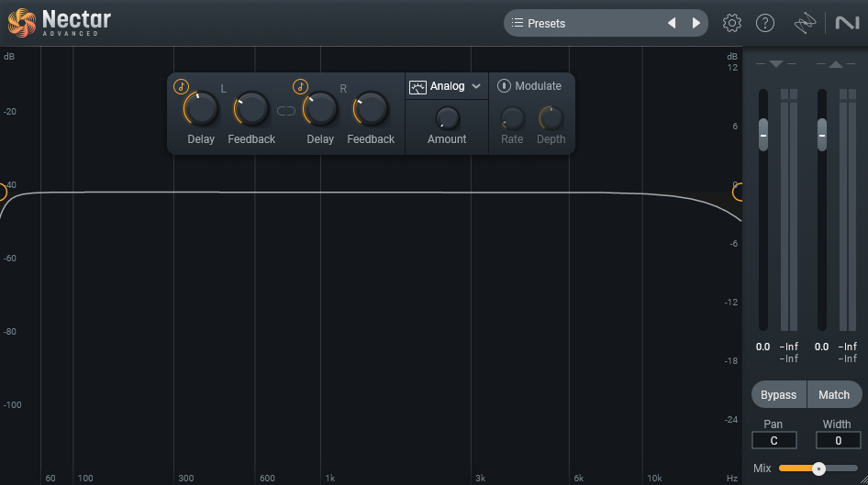This screenshot has width=868, height=485.
Task: Click the low-pass filter node on right edge
Action: click(738, 192)
